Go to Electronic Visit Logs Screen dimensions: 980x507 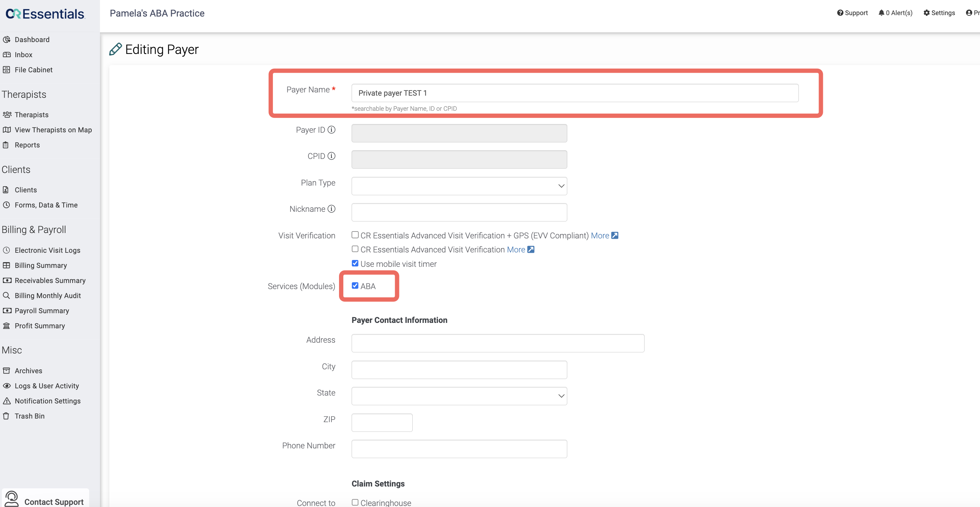tap(47, 251)
